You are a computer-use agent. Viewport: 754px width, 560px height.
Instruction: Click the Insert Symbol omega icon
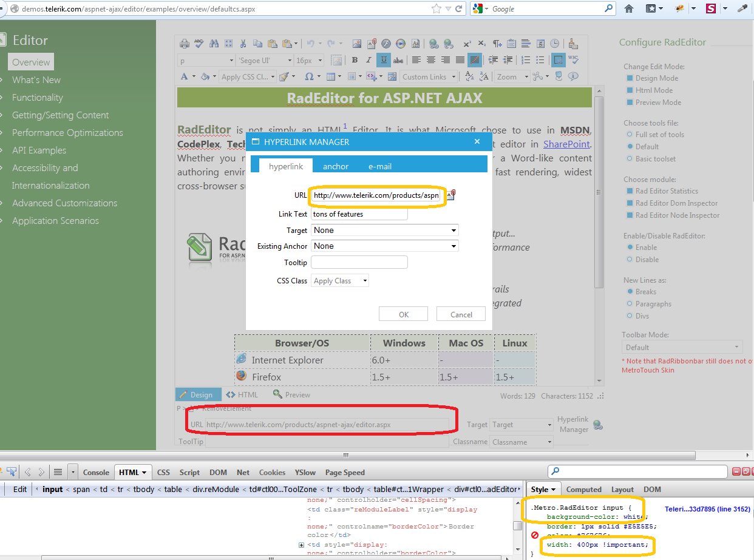pyautogui.click(x=309, y=76)
